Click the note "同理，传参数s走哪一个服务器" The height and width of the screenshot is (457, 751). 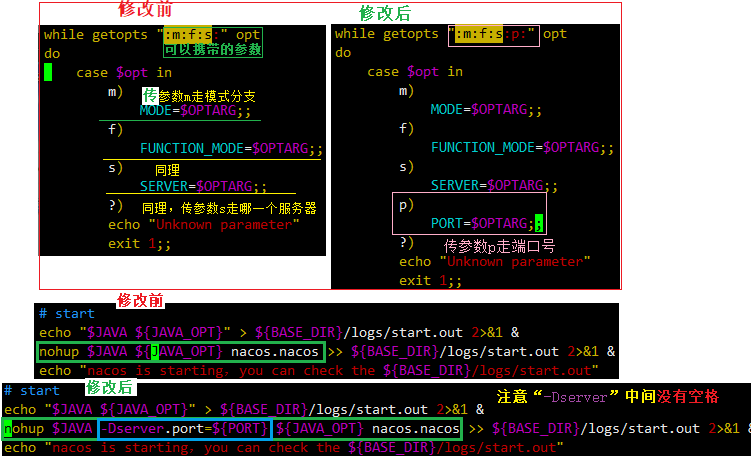coord(229,208)
